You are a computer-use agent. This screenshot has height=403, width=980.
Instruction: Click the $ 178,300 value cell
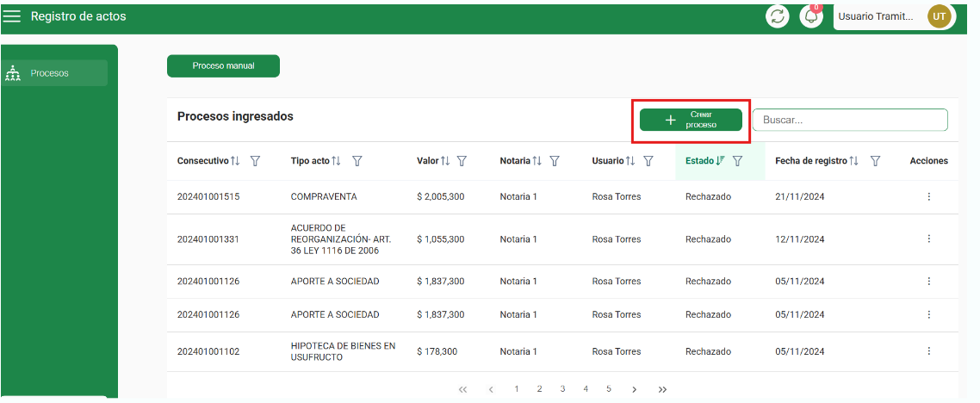point(437,352)
